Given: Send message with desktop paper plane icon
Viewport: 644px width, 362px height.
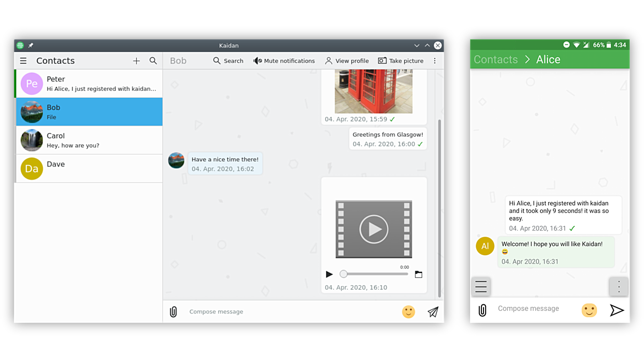Looking at the screenshot, I should [433, 311].
